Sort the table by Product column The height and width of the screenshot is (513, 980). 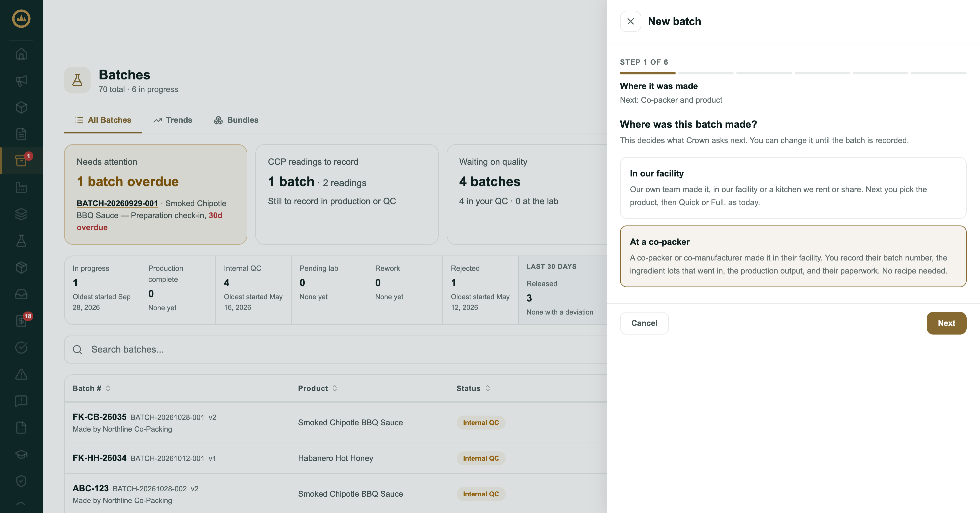tap(318, 388)
